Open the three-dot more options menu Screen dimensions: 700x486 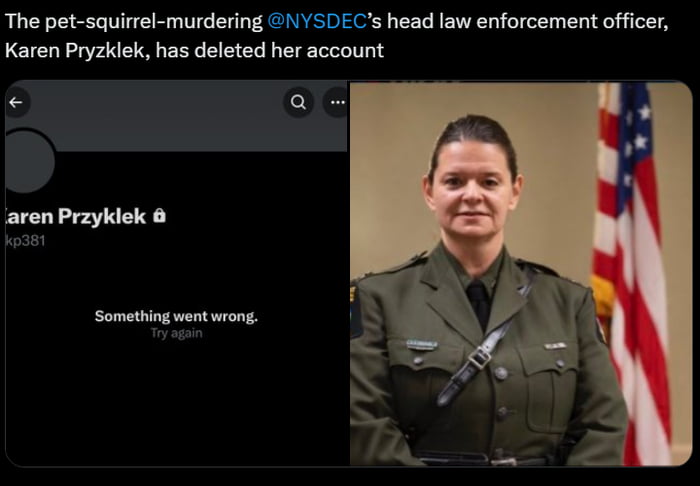pyautogui.click(x=336, y=102)
